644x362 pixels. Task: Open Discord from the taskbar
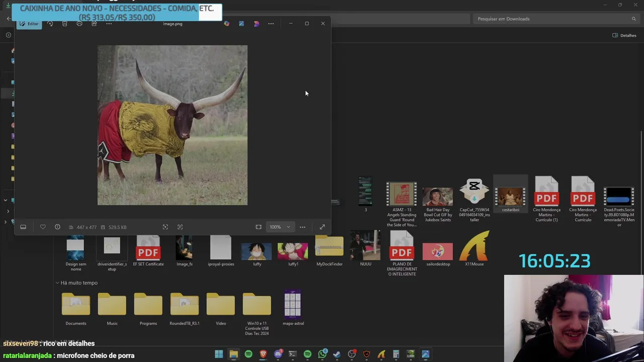click(x=278, y=354)
